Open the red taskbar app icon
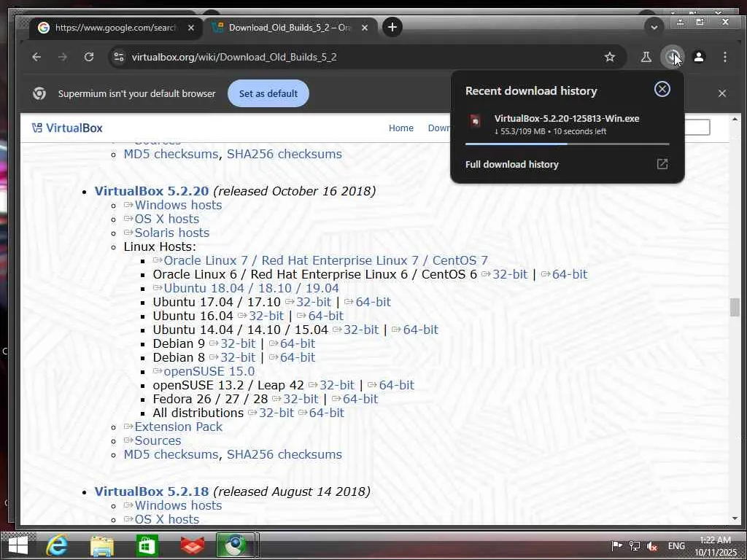This screenshot has height=560, width=747. [x=193, y=545]
